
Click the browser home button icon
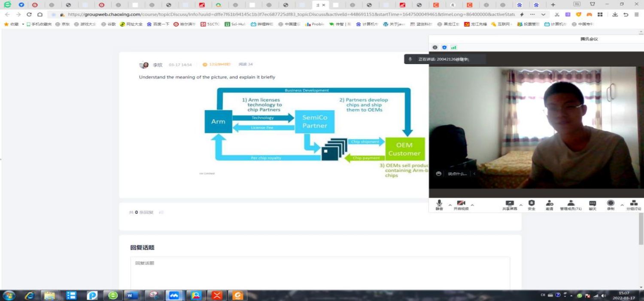coord(40,14)
